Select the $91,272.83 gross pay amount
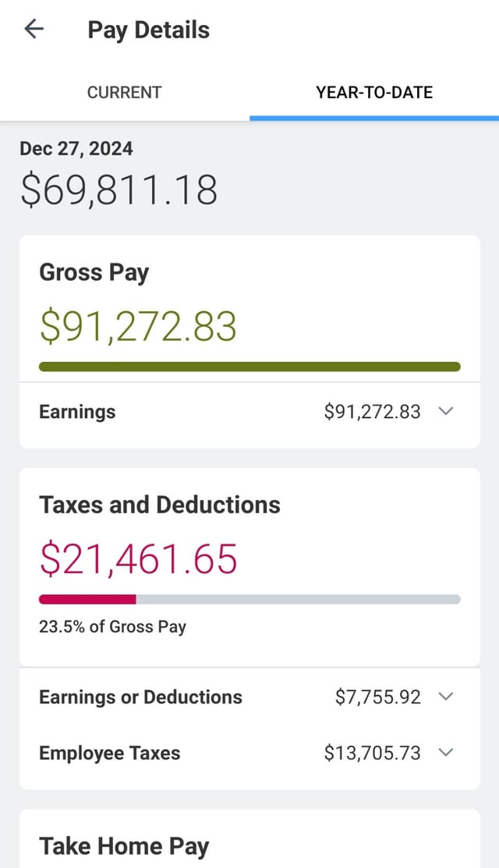Screen dimensions: 499x868 coord(139,326)
